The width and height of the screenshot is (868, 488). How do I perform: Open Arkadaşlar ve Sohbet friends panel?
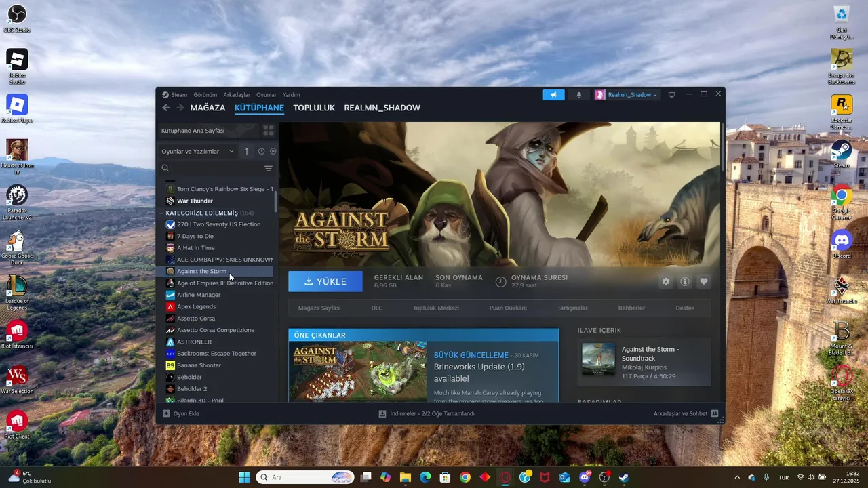click(686, 413)
